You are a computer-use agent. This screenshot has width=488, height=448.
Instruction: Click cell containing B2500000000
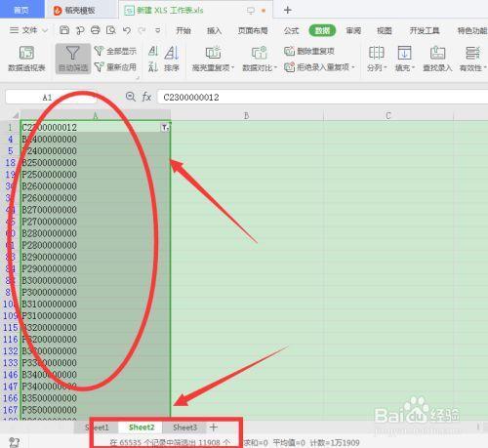tap(96, 163)
